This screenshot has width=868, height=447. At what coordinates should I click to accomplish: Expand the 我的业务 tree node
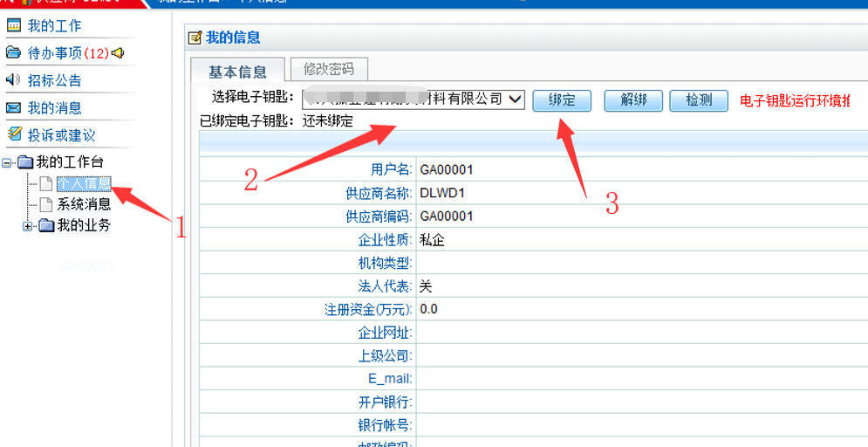click(28, 226)
